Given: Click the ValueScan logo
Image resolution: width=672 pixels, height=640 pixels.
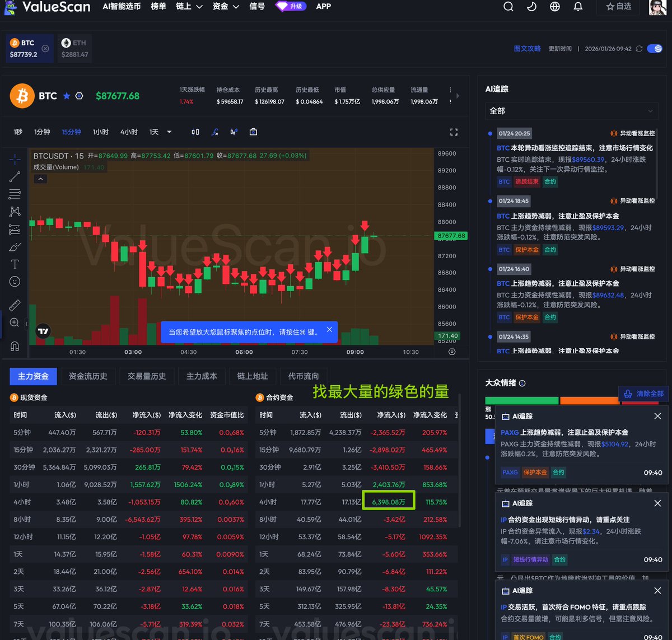Looking at the screenshot, I should click(x=47, y=7).
